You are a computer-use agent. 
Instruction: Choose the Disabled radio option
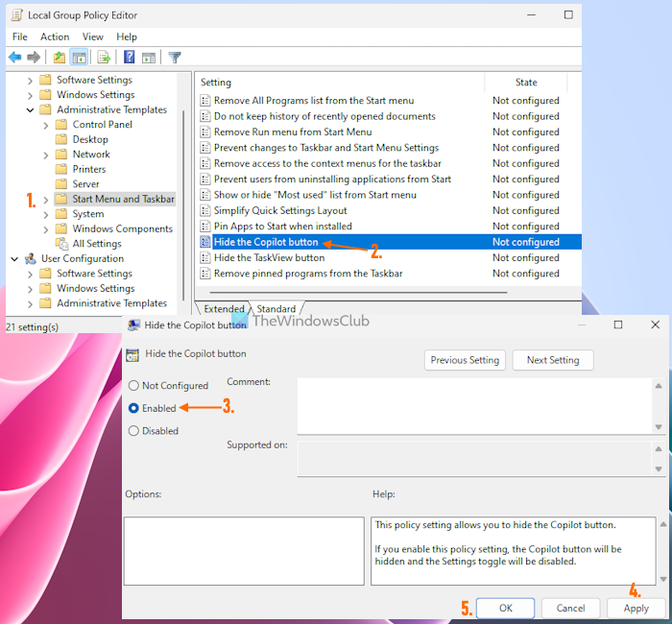coord(133,431)
